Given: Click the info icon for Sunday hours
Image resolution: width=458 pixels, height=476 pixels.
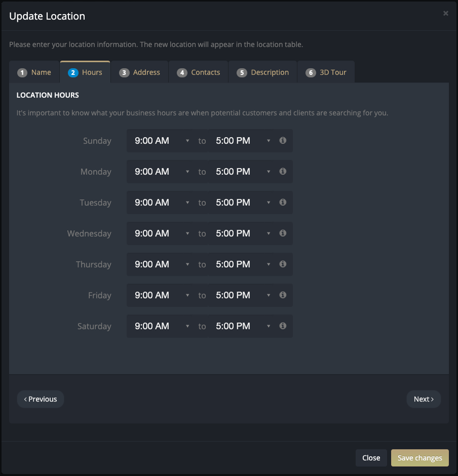Looking at the screenshot, I should click(283, 141).
